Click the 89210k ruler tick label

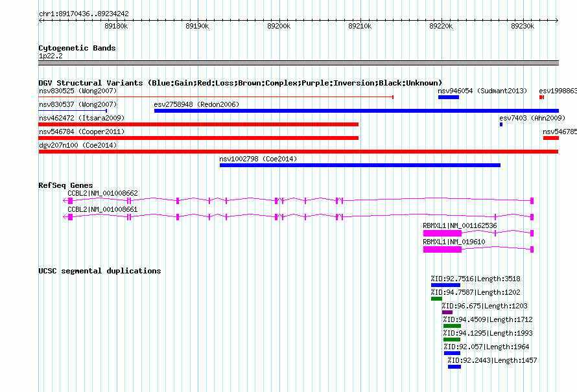point(360,26)
